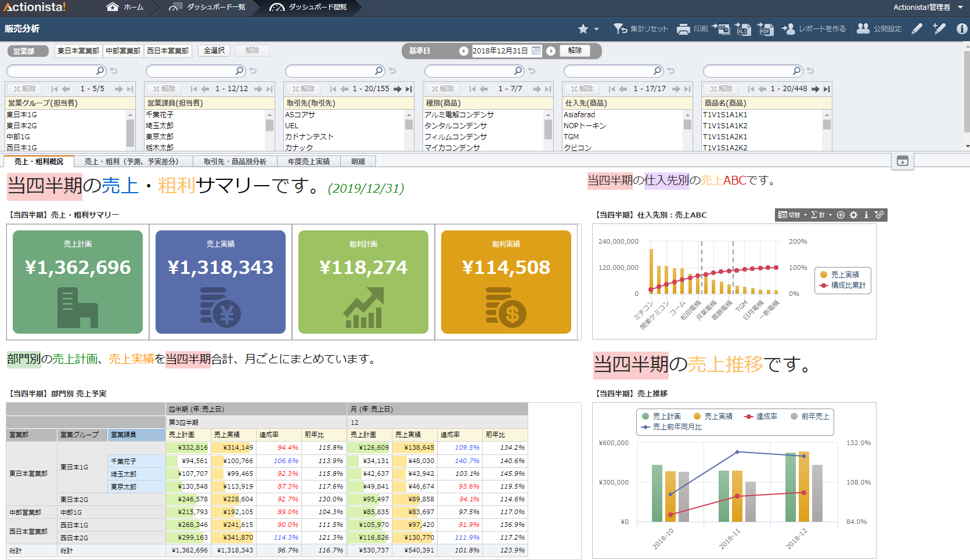Click the circled plus icon on ABC chart
Image resolution: width=970 pixels, height=560 pixels.
[x=841, y=215]
